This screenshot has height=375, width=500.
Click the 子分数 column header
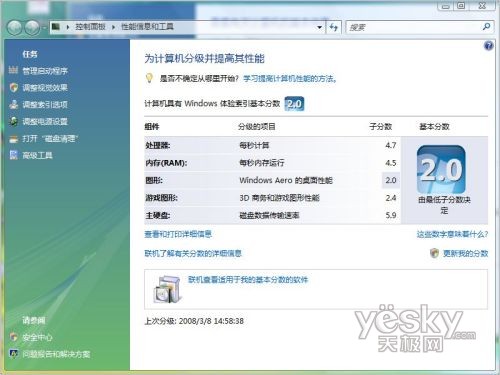(x=380, y=127)
